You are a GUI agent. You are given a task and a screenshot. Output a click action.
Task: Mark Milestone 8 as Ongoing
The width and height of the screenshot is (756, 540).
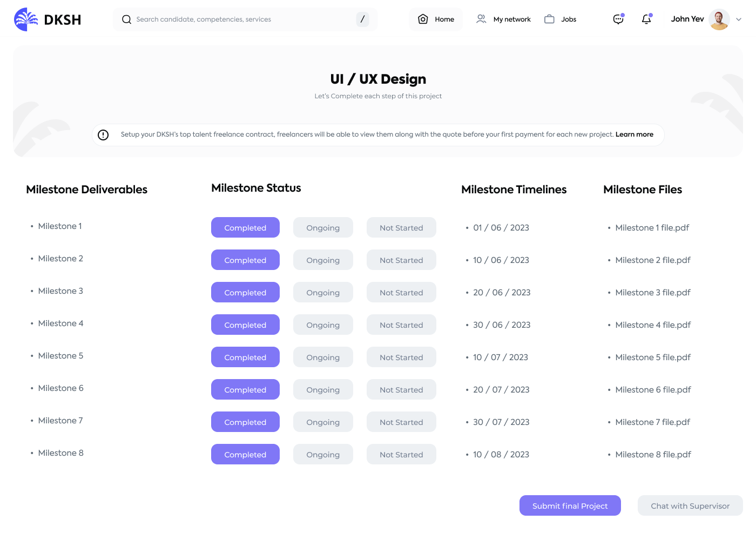coord(323,454)
